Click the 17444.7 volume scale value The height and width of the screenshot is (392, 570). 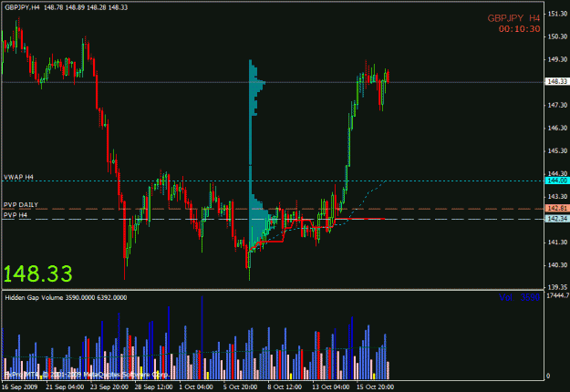coord(558,295)
